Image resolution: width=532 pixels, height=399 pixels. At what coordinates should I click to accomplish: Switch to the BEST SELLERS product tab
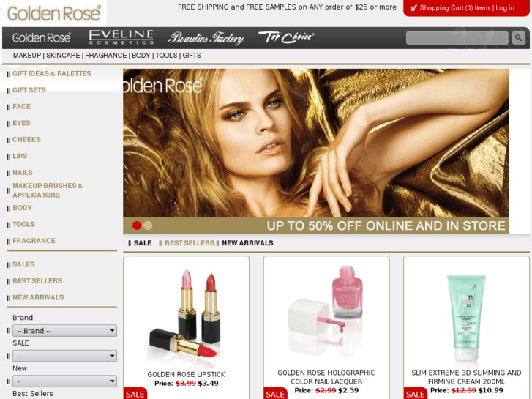(x=190, y=243)
